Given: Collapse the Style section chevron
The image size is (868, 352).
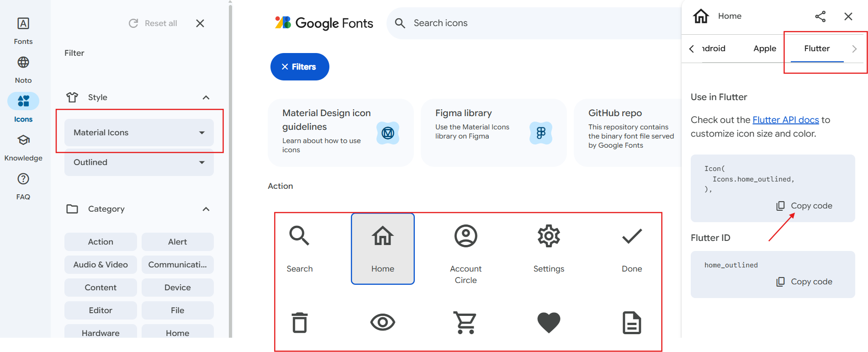Looking at the screenshot, I should 206,97.
